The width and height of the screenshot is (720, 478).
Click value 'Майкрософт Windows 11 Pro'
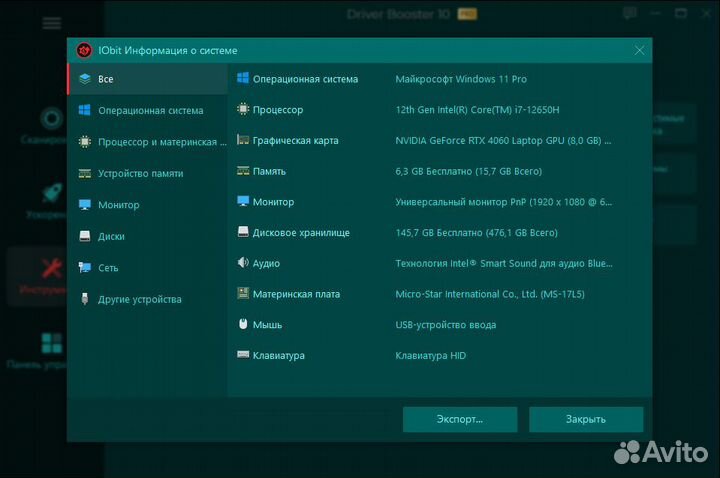(x=461, y=79)
